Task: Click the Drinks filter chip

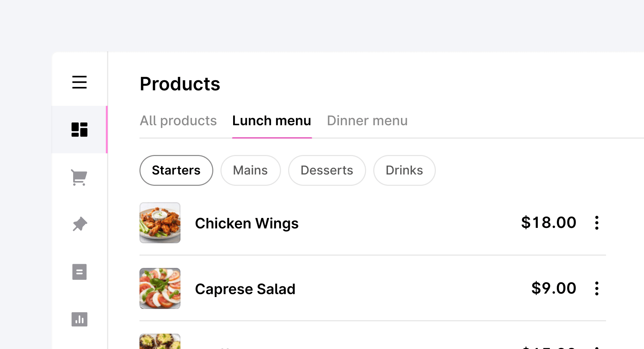Action: click(x=404, y=170)
